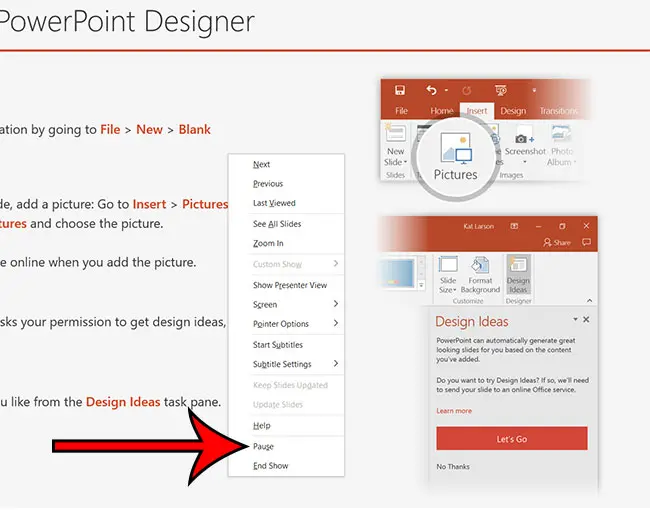Click the orange Pictures text link
This screenshot has height=525, width=650.
[205, 204]
